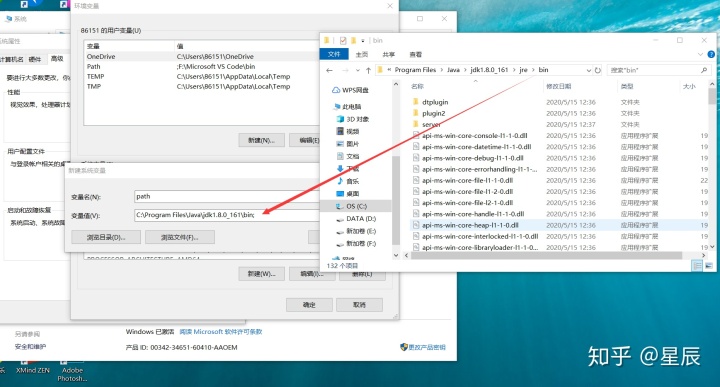The width and height of the screenshot is (720, 387).
Task: Open 图片 folder in sidebar
Action: (348, 144)
